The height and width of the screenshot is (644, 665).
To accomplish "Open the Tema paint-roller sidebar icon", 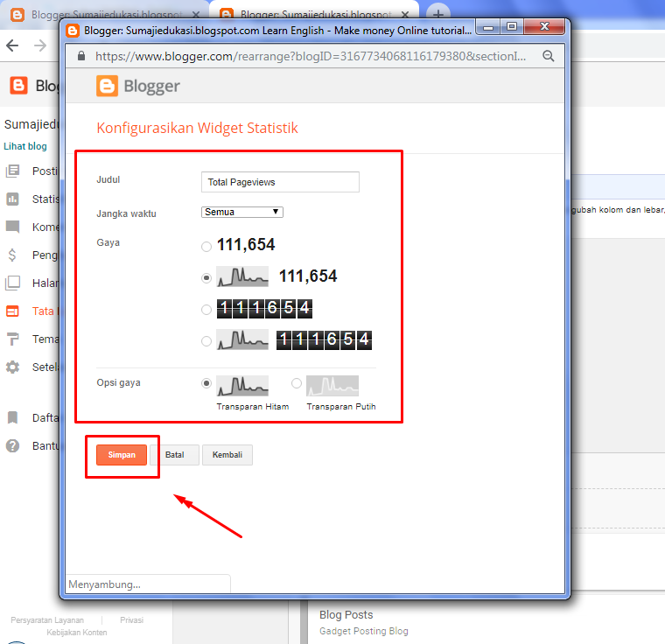I will click(13, 339).
